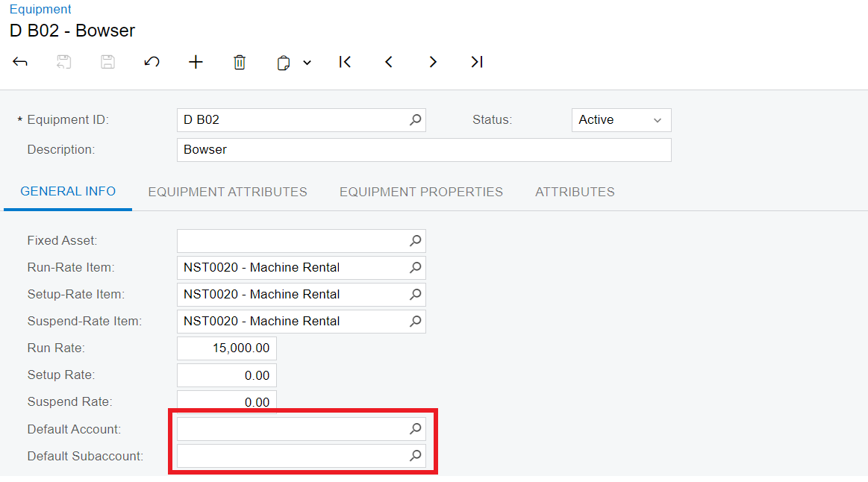Go to first record icon
The image size is (868, 482).
[345, 62]
